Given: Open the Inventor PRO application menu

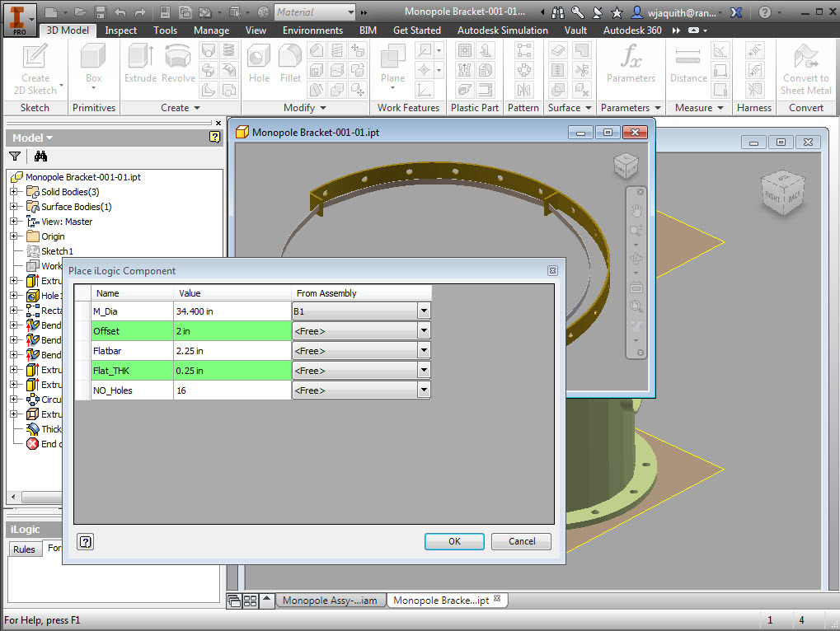Looking at the screenshot, I should tap(20, 19).
